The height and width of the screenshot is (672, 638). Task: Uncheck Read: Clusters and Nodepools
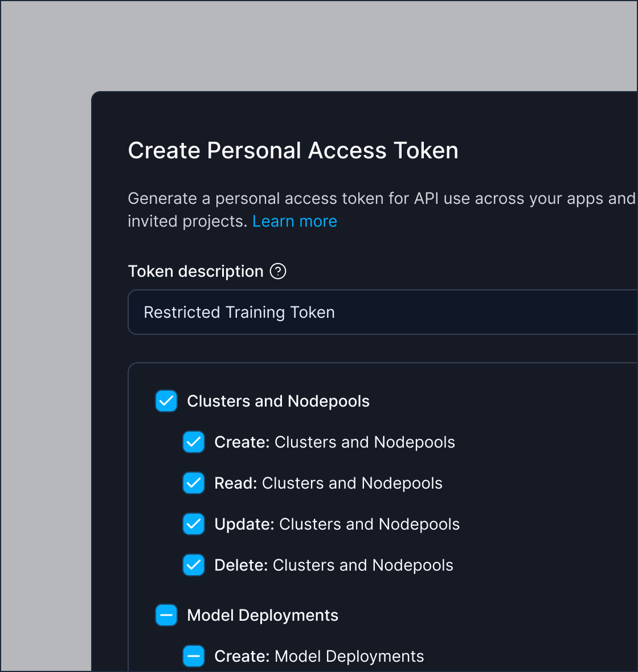(194, 483)
